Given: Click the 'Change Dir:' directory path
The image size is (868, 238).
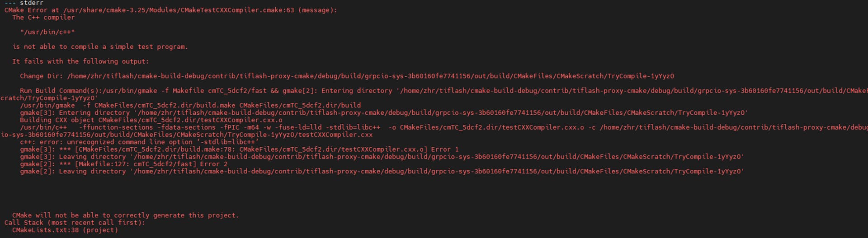Looking at the screenshot, I should tap(370, 76).
